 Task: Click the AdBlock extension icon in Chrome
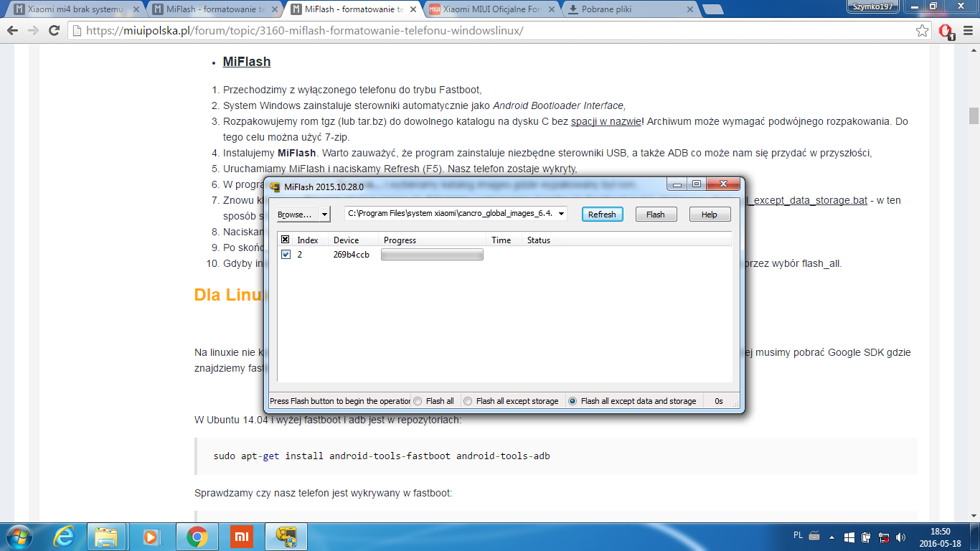point(946,32)
